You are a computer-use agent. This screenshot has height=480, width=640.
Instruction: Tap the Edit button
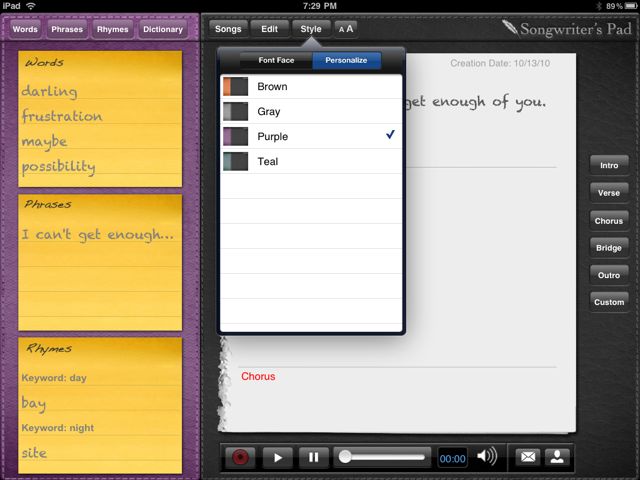pyautogui.click(x=269, y=29)
